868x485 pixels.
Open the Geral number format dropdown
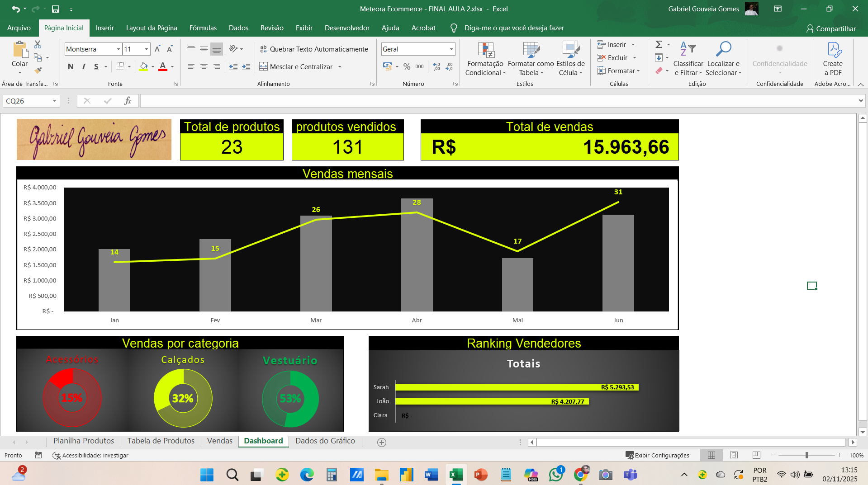(451, 49)
